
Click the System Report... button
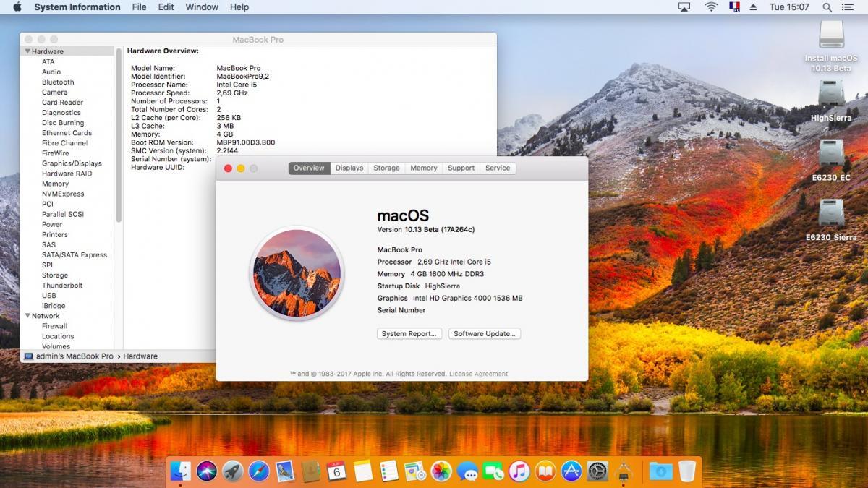pos(409,333)
